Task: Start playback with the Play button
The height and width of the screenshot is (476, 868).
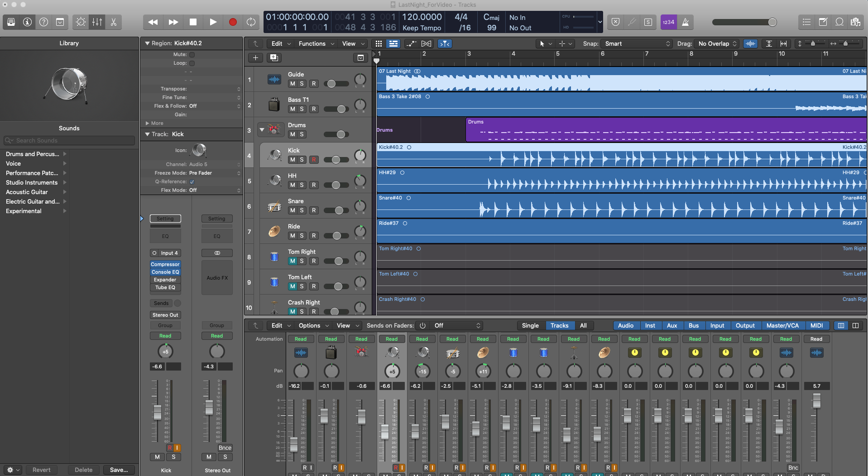Action: tap(213, 22)
